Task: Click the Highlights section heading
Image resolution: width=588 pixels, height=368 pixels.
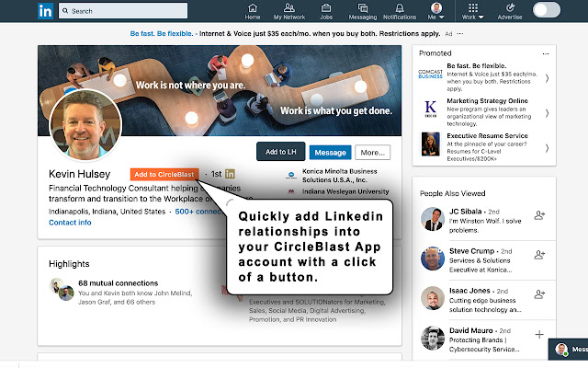Action: [69, 264]
